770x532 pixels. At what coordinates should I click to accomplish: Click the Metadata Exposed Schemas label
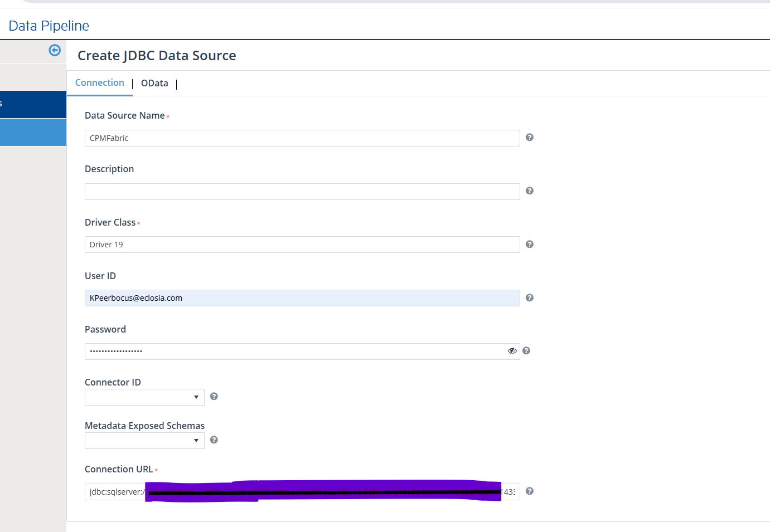144,426
